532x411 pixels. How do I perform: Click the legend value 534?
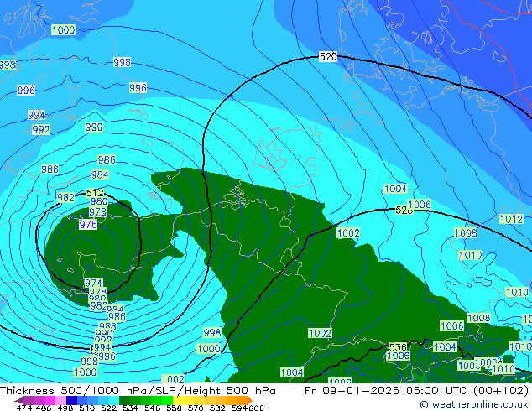point(130,408)
